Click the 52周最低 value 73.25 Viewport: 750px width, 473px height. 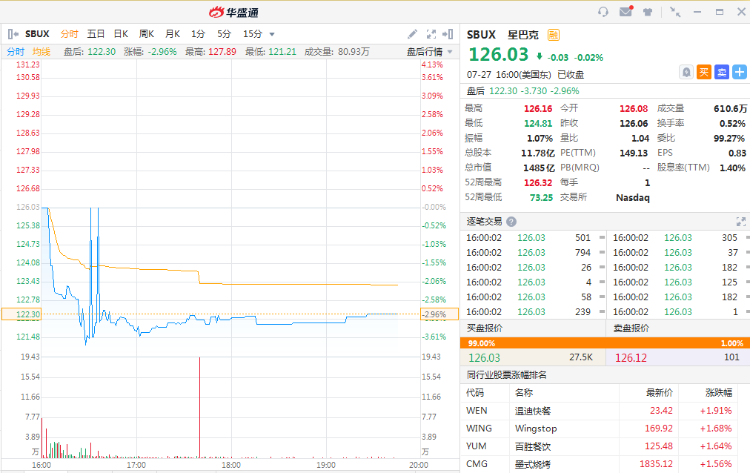(x=541, y=198)
